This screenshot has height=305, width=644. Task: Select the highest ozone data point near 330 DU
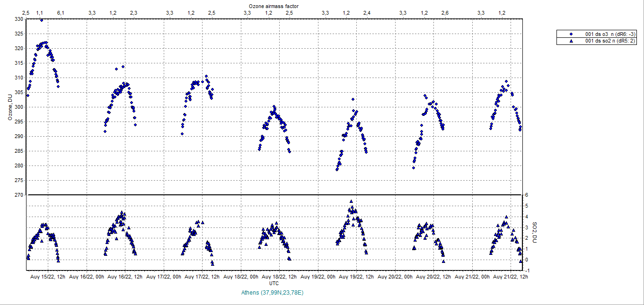42,20
